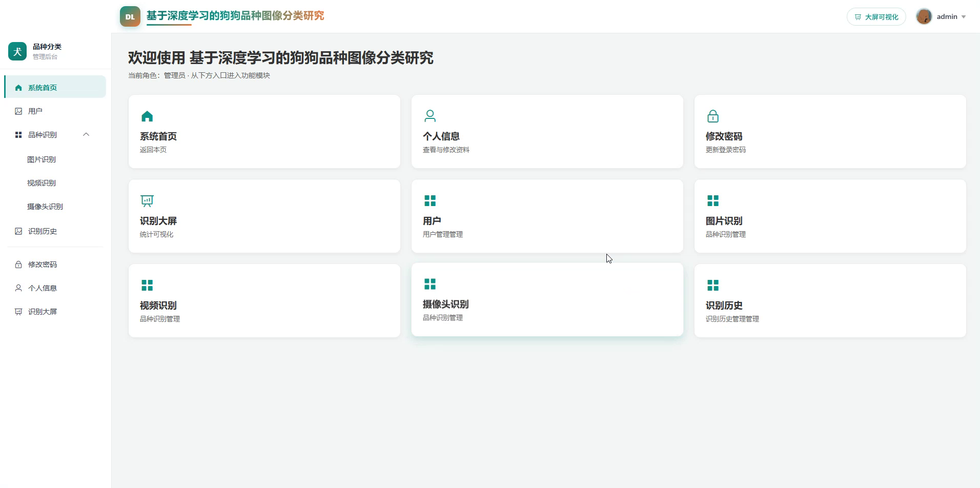Click the 视频识别 card title
This screenshot has height=488, width=980.
(158, 306)
